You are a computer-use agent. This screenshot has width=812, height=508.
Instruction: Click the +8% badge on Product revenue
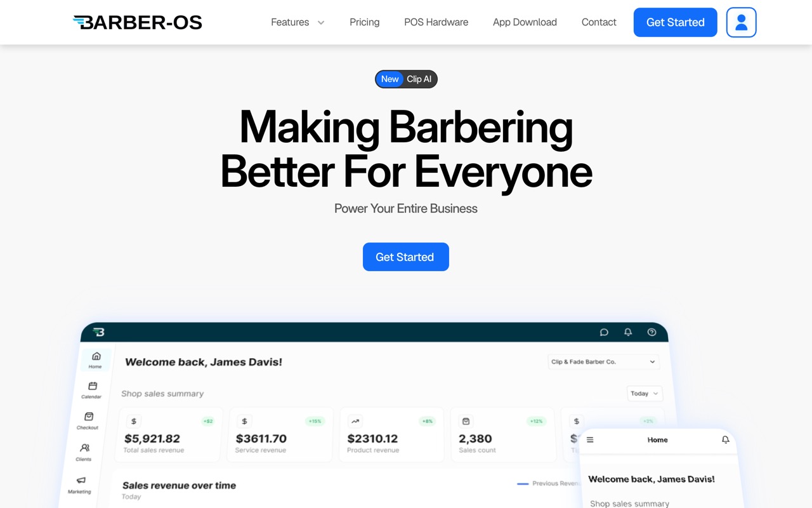tap(427, 421)
